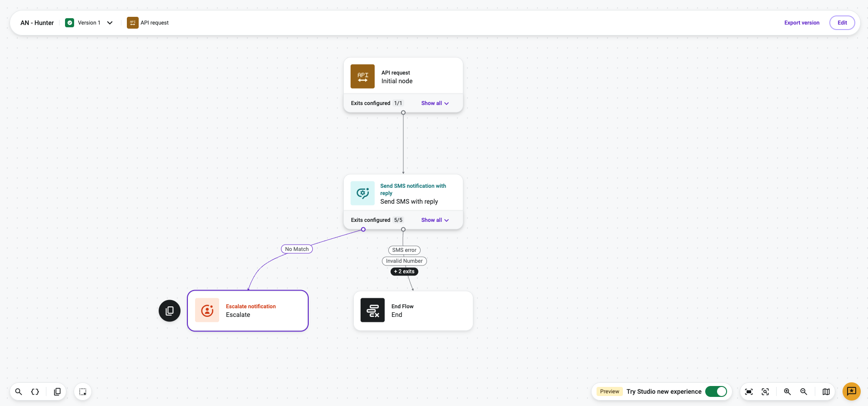868x406 pixels.
Task: Click the search magnifier icon in bottom toolbar
Action: coord(19,391)
